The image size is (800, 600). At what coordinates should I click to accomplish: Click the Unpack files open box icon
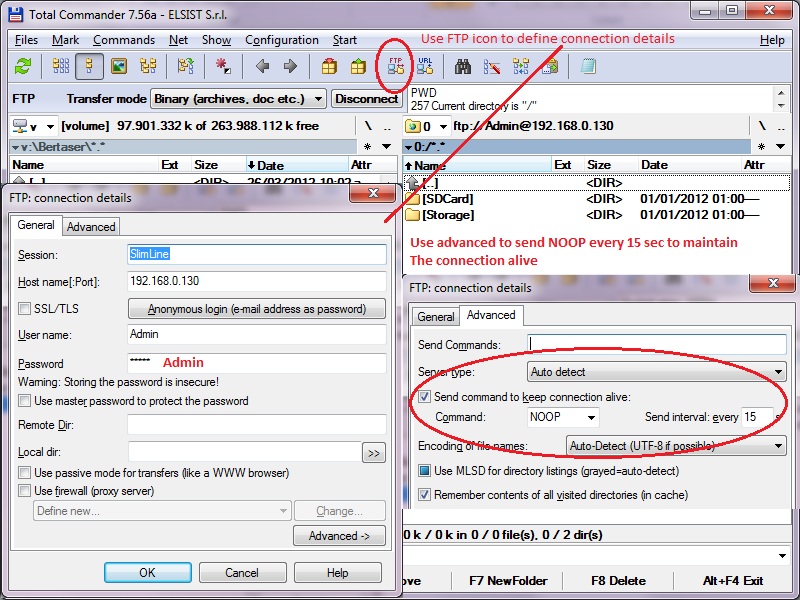(x=358, y=66)
